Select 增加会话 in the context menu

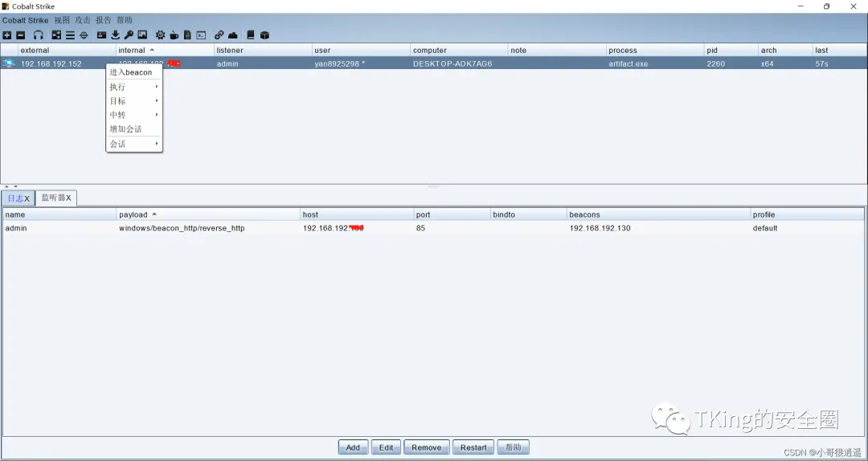pyautogui.click(x=134, y=129)
